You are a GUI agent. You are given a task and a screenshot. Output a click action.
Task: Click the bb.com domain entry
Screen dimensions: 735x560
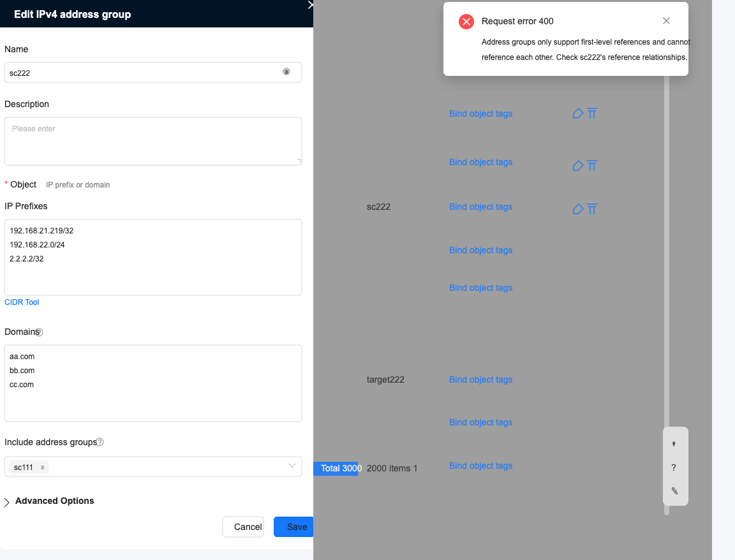coord(22,371)
